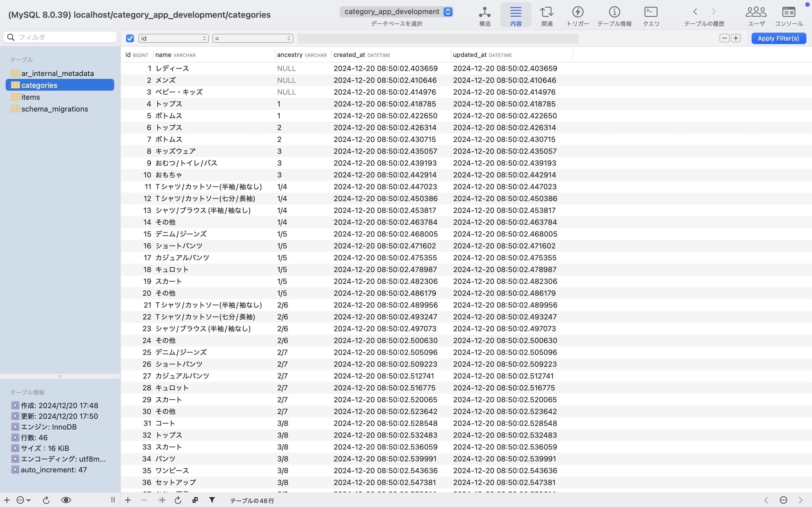Open the id column filter dropdown
Image resolution: width=812 pixels, height=507 pixels.
pyautogui.click(x=173, y=38)
